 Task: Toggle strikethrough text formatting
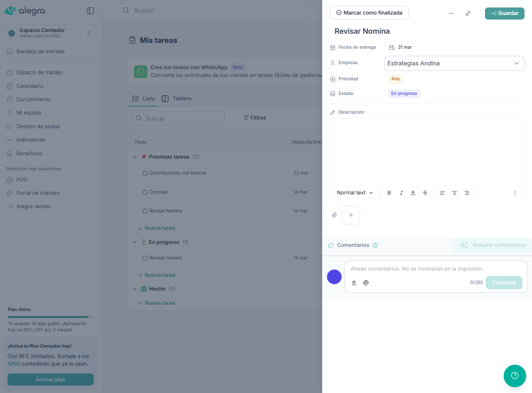[425, 193]
